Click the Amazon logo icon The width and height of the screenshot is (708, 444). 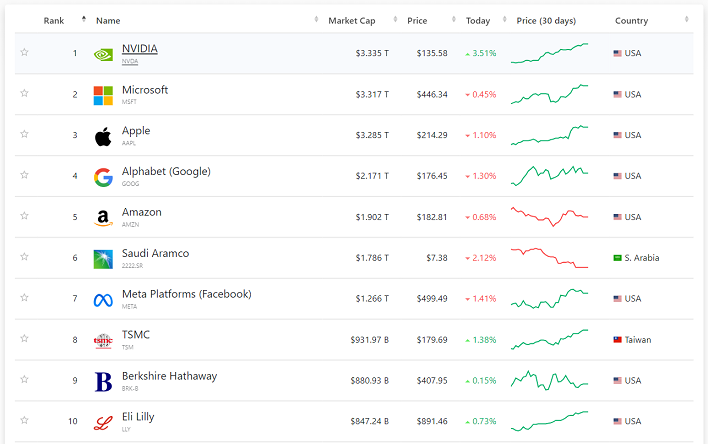pyautogui.click(x=103, y=218)
